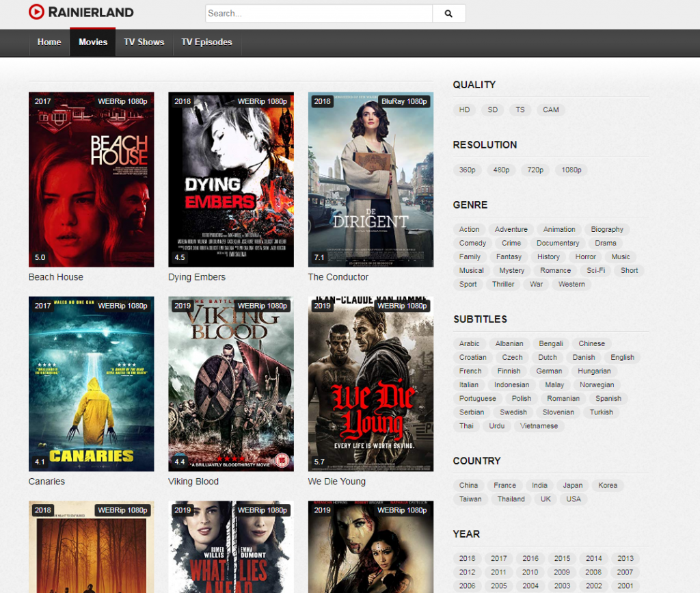Filter by country Thailand
Image resolution: width=700 pixels, height=593 pixels.
point(511,499)
